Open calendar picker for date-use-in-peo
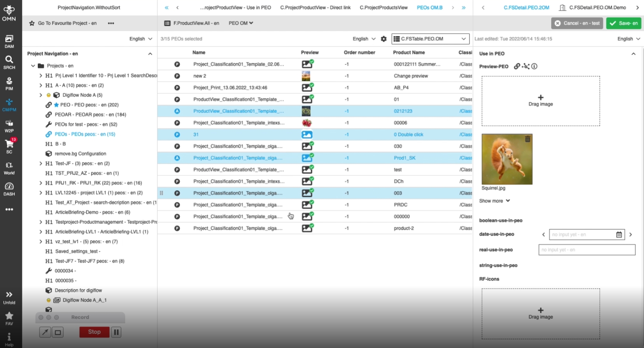Viewport: 644px width, 348px height. [x=619, y=235]
